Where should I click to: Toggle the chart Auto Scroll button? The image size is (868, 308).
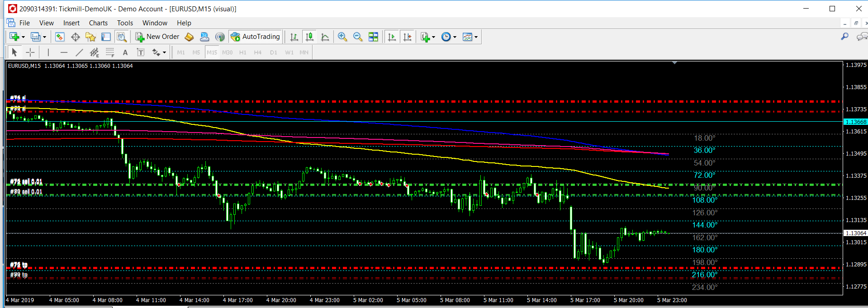[392, 37]
